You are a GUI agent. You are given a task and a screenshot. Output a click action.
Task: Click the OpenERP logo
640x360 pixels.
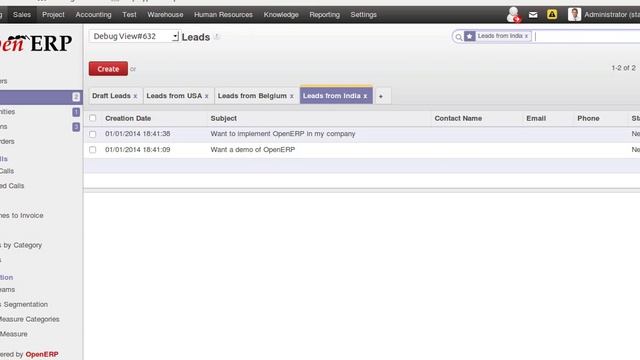tap(36, 43)
